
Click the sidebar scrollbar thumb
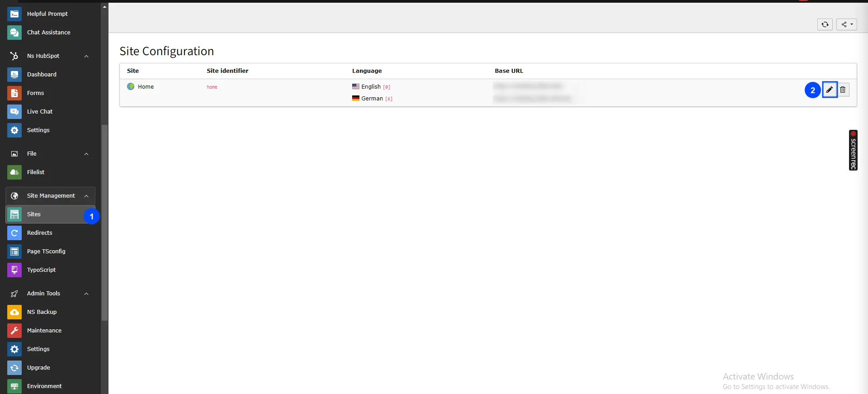tap(104, 223)
